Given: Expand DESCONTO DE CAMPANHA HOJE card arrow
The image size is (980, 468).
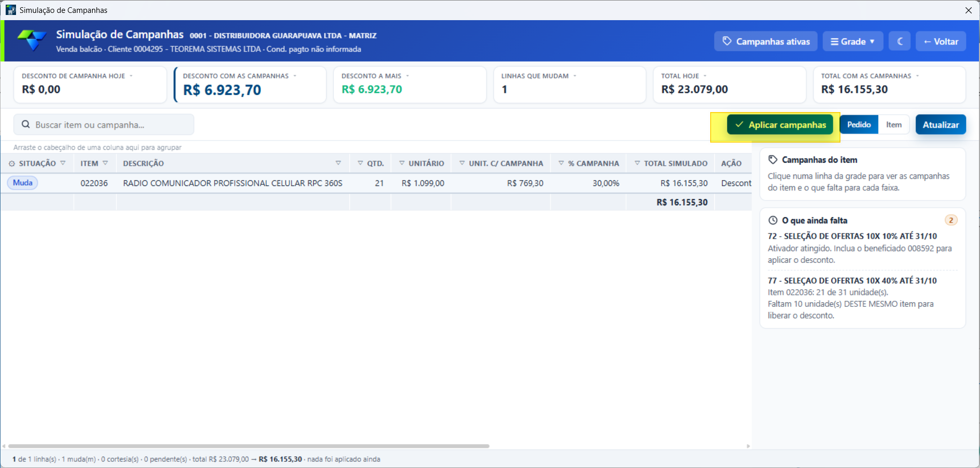Looking at the screenshot, I should pos(131,76).
